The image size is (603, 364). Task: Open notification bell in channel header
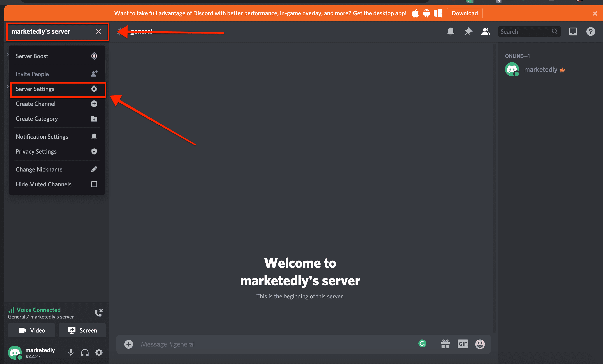click(450, 31)
